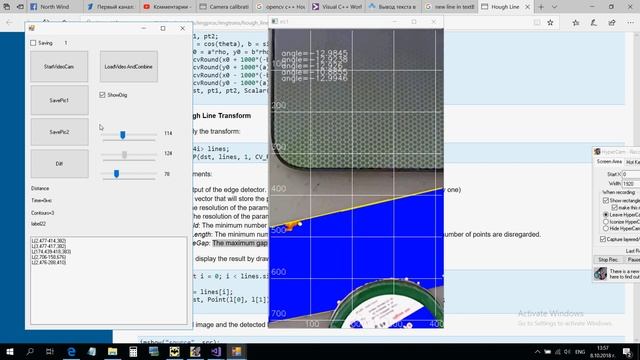Open the notification Action Center
This screenshot has width=640, height=360.
pos(627,352)
